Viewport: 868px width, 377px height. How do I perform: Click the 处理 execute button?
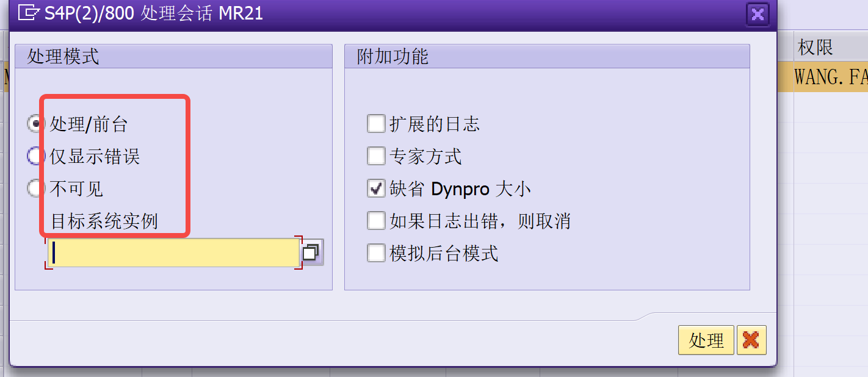(x=706, y=340)
